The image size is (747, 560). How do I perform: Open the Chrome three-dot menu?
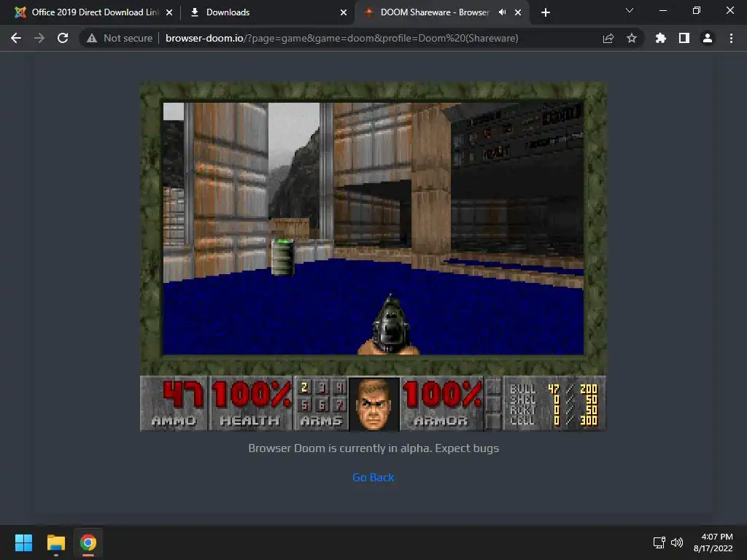[731, 38]
